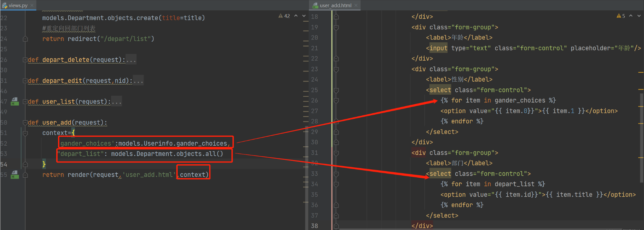Collapse the context dictionary at line 51
This screenshot has height=230, width=644.
(25, 133)
